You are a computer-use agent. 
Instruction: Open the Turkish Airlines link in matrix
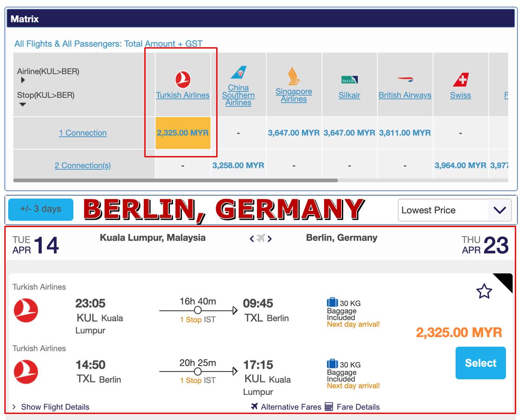pos(183,95)
